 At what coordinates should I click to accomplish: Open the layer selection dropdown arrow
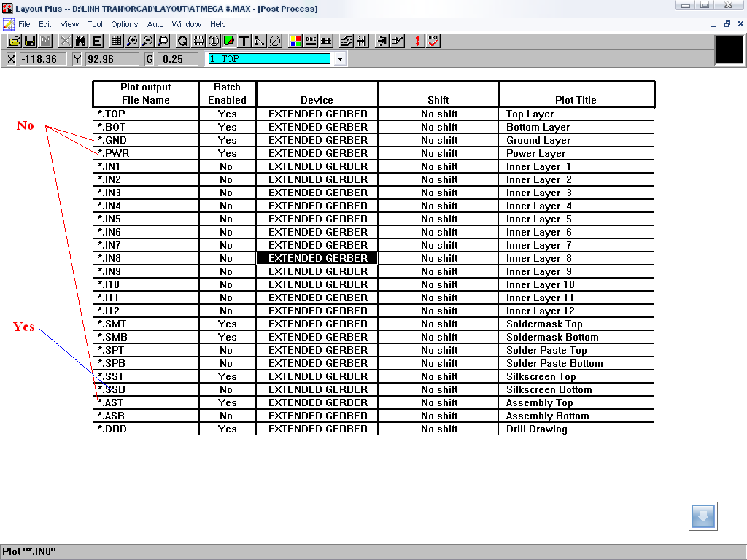340,59
